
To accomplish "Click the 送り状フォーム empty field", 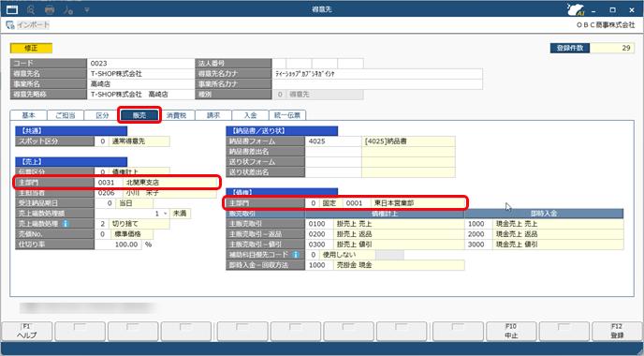I will (x=333, y=162).
